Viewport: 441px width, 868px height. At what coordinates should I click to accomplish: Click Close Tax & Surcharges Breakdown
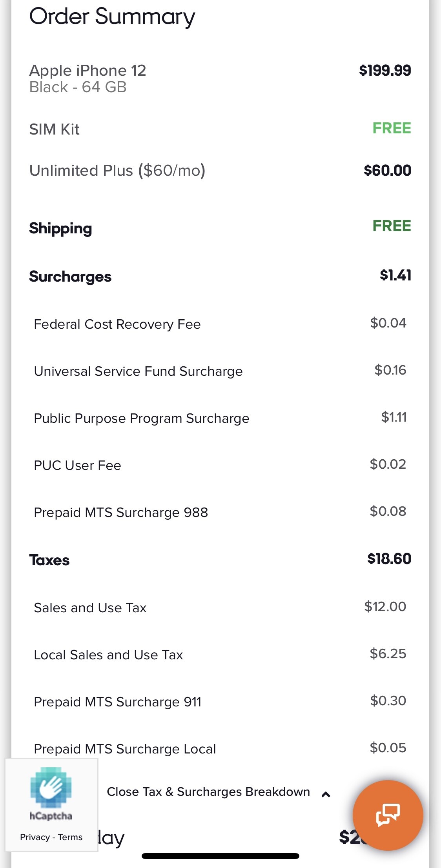pyautogui.click(x=208, y=792)
